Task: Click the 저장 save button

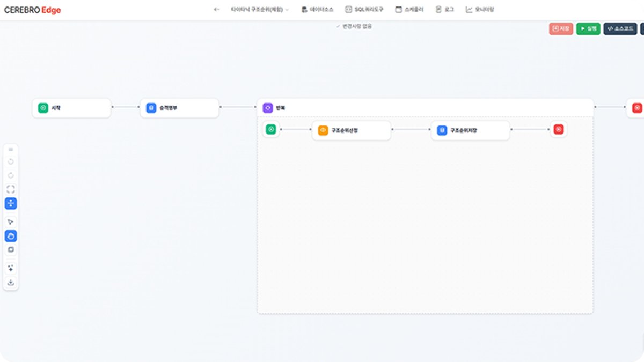Action: (561, 28)
